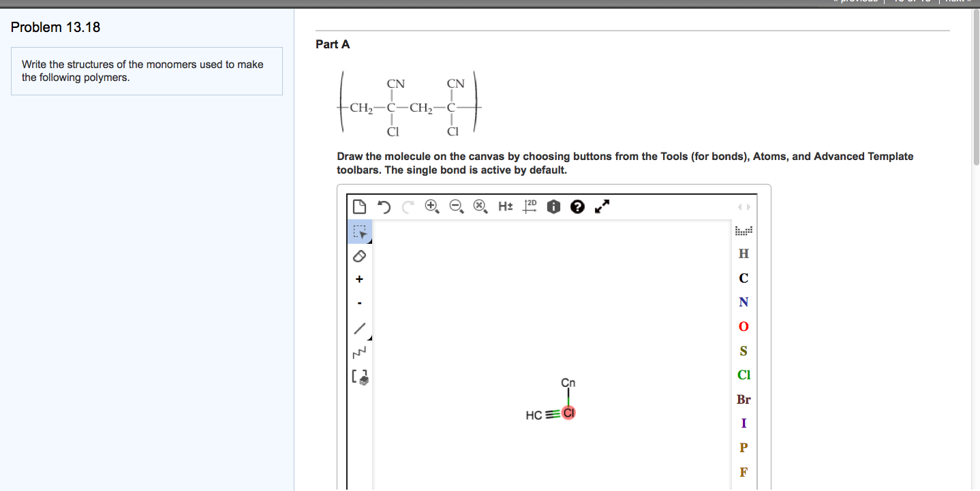Select the single bond tool

point(360,329)
